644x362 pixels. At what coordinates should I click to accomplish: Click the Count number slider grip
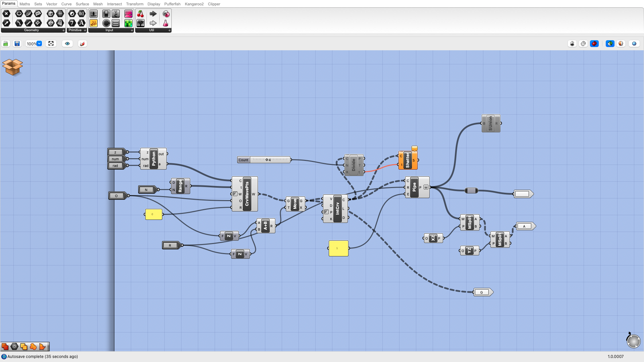coord(267,160)
